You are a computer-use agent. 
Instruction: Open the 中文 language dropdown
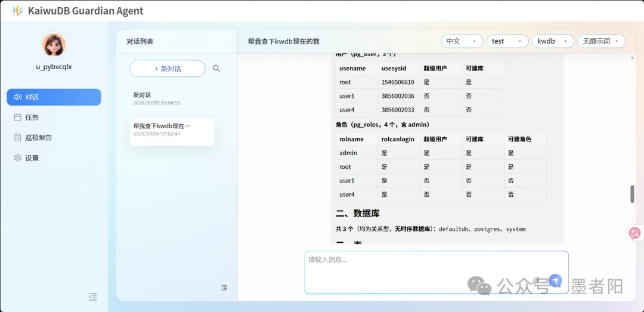pyautogui.click(x=462, y=41)
